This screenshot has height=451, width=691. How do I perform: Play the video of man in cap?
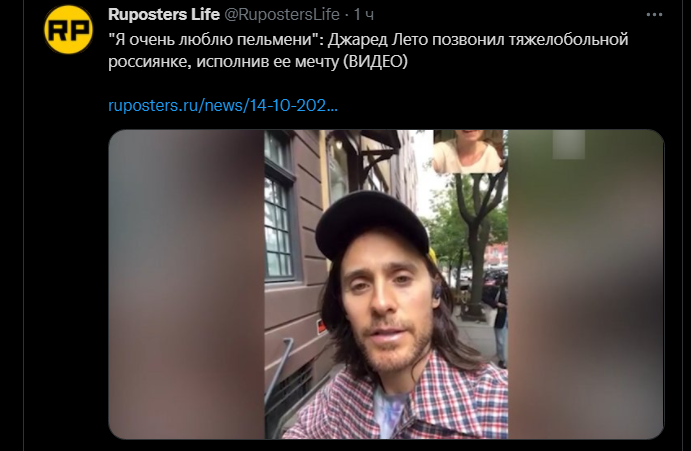point(386,284)
